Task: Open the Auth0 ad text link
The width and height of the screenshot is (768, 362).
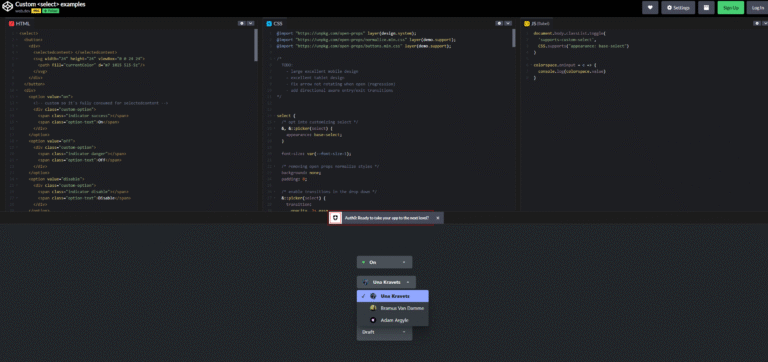Action: click(387, 217)
